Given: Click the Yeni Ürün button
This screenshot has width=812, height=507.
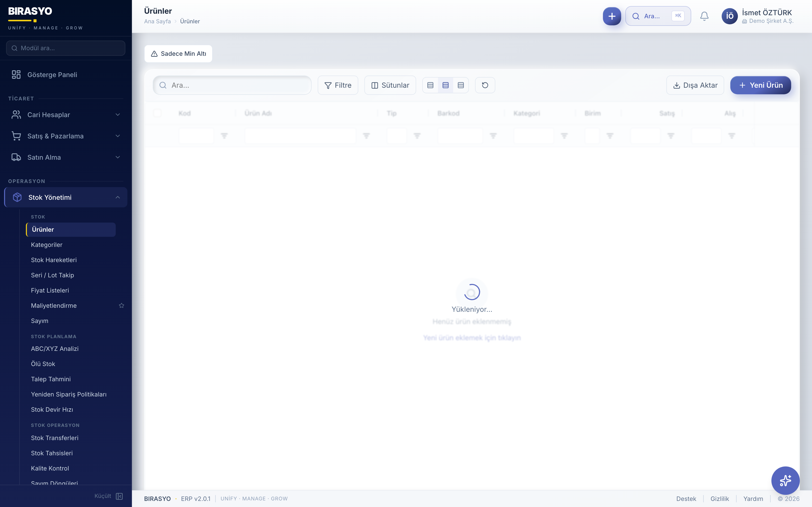Looking at the screenshot, I should pyautogui.click(x=760, y=85).
